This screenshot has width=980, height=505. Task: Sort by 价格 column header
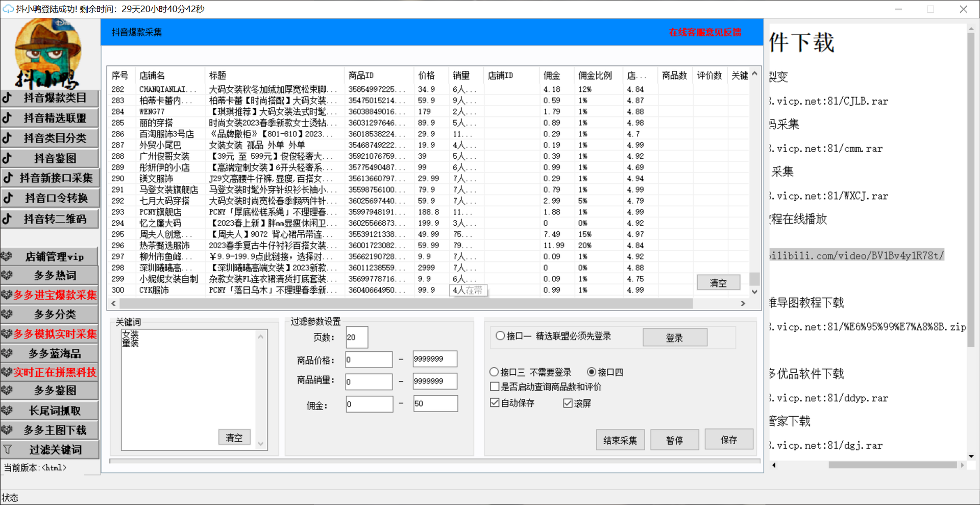431,75
